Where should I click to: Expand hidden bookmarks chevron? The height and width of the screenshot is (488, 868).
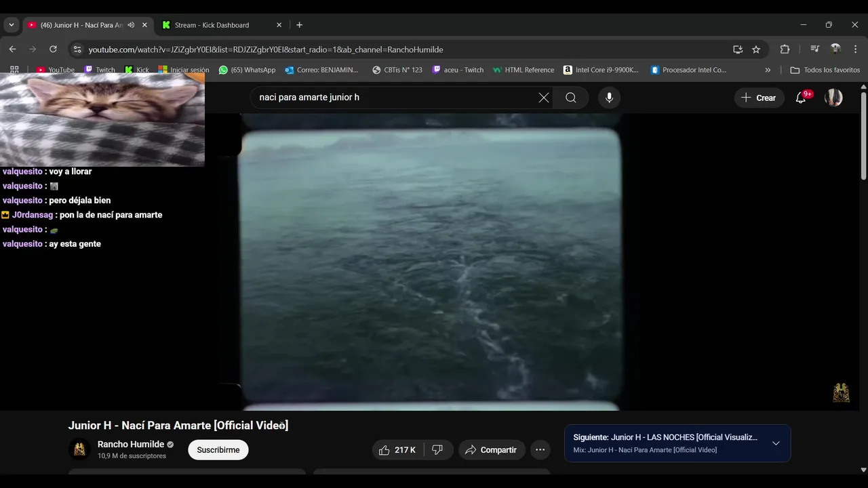(768, 70)
